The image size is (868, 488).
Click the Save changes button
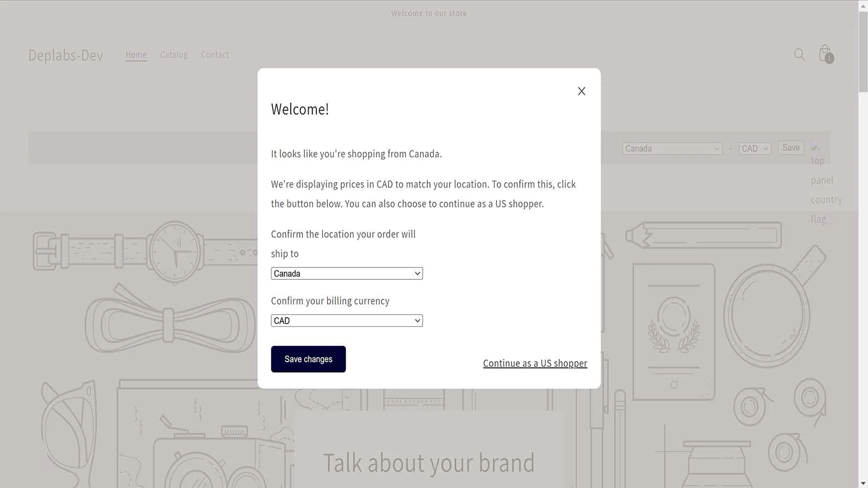308,359
